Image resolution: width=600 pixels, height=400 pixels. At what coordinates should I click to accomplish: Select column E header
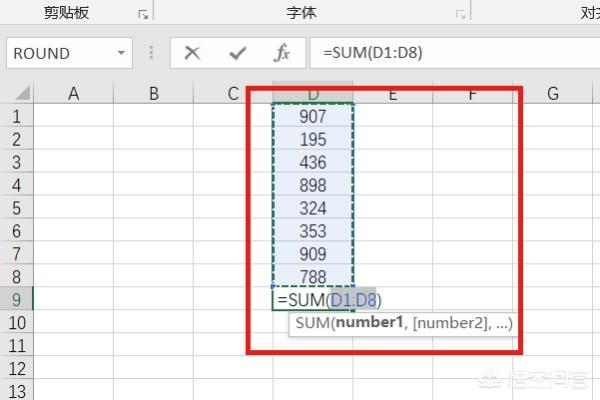point(393,93)
